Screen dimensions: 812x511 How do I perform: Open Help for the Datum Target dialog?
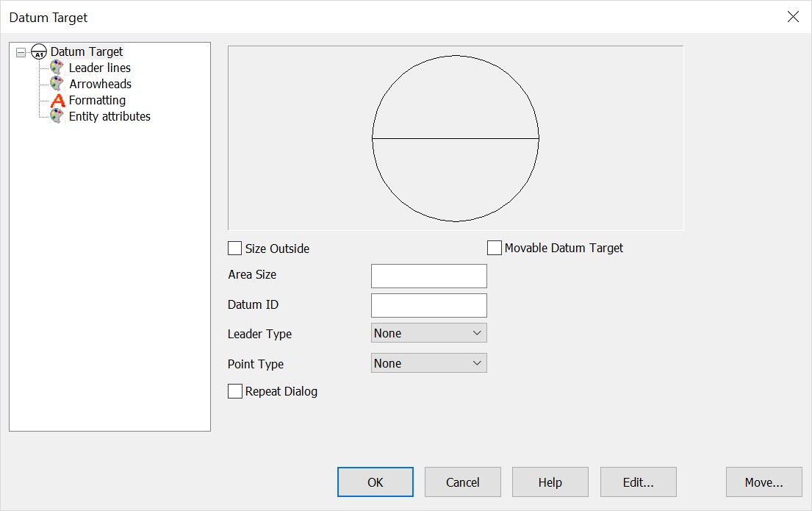point(550,482)
